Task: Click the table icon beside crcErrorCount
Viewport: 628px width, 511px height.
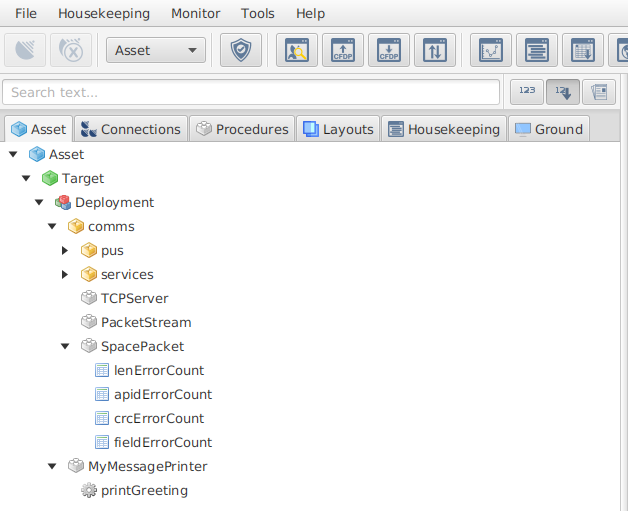Action: [102, 418]
